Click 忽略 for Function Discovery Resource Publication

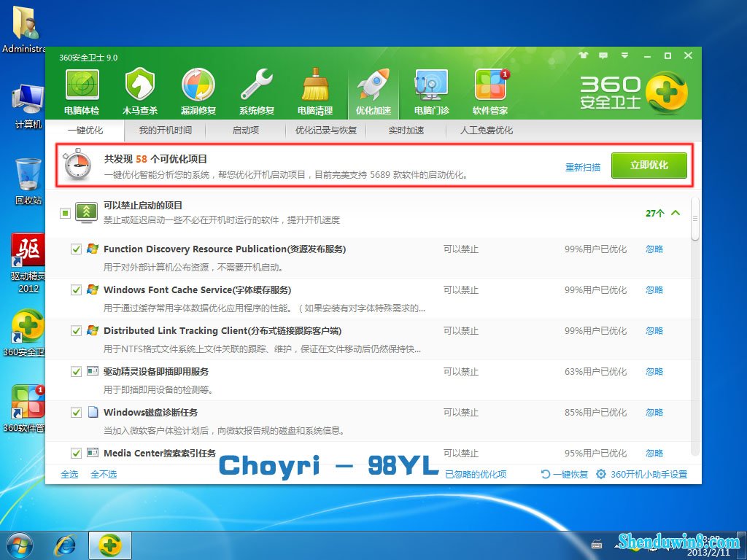click(654, 249)
